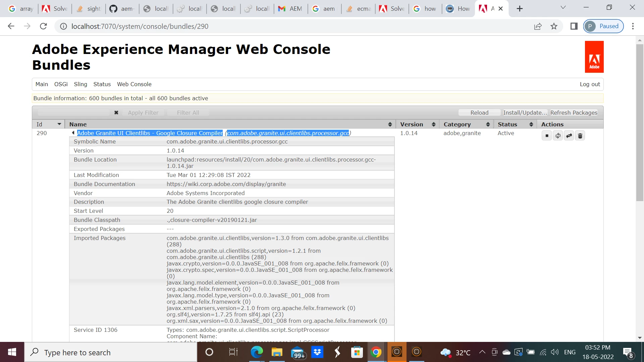Open File Explorer from the taskbar

pyautogui.click(x=277, y=352)
